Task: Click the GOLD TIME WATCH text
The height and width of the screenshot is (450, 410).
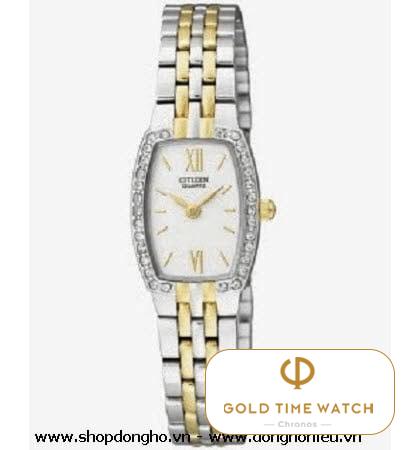Action: tap(298, 408)
